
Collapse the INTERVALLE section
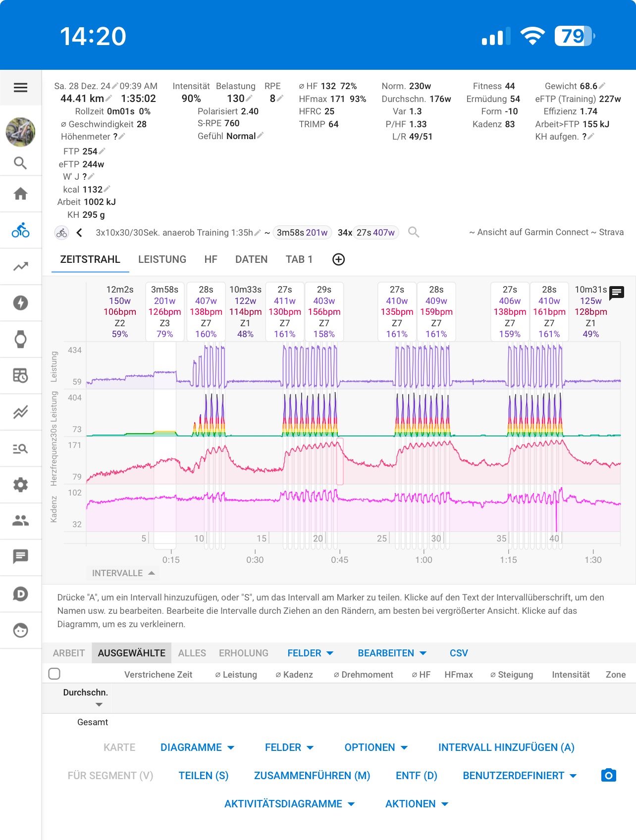(124, 573)
